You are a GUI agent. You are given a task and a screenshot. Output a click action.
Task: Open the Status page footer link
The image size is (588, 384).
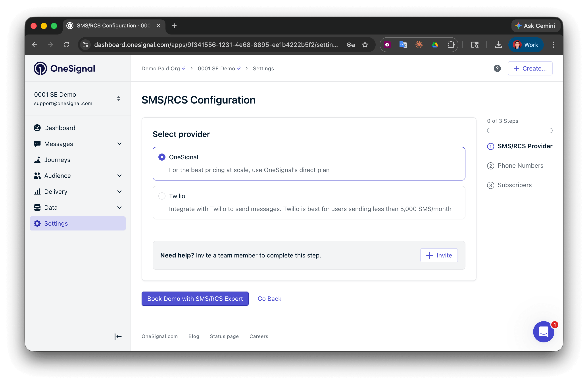pos(224,336)
